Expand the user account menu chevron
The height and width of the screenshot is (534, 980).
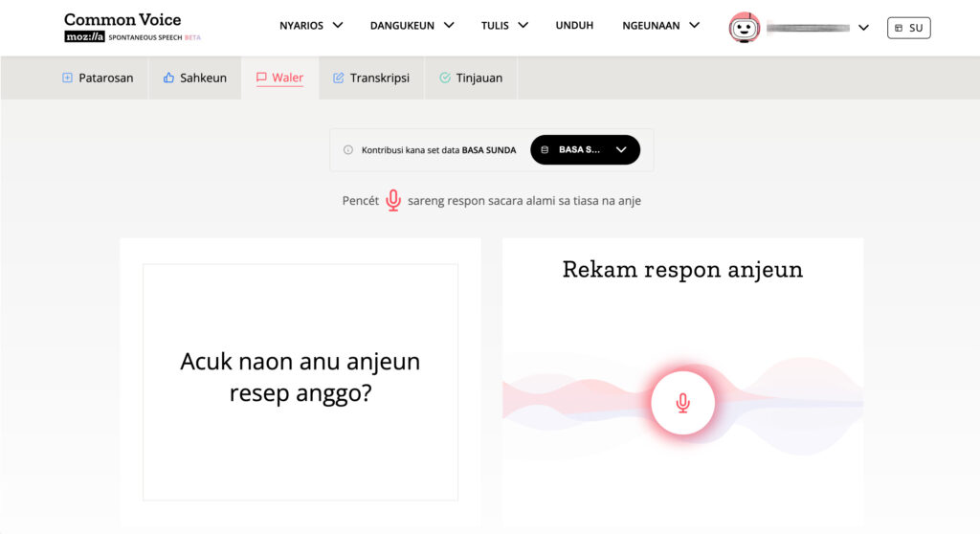[x=863, y=28]
